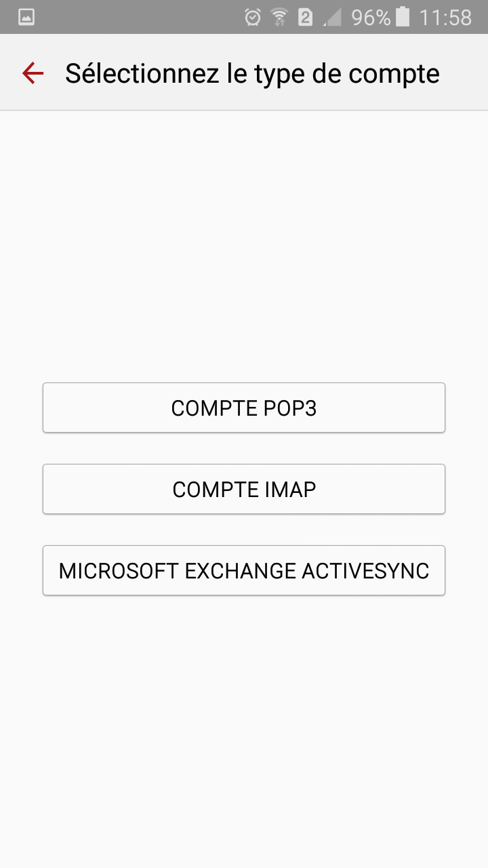
Task: Tap the alarm clock status icon
Action: click(x=253, y=18)
